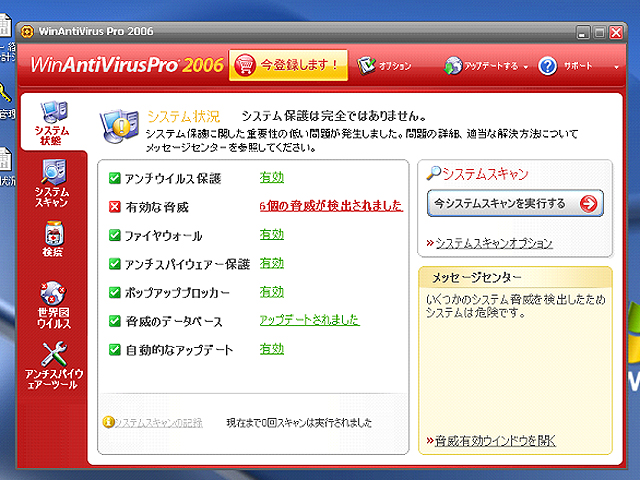The height and width of the screenshot is (480, 640).
Task: Click 有効 link beside アンチスパイウェアー保護
Action: (272, 263)
